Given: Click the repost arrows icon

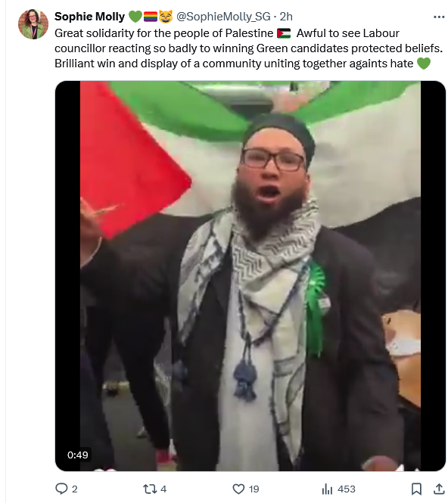Looking at the screenshot, I should coord(150,489).
